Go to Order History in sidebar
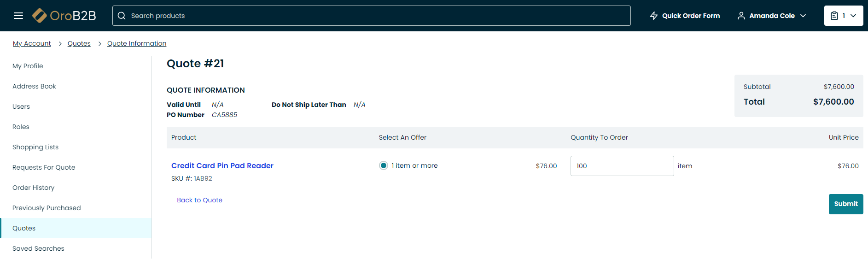868x271 pixels. tap(33, 188)
